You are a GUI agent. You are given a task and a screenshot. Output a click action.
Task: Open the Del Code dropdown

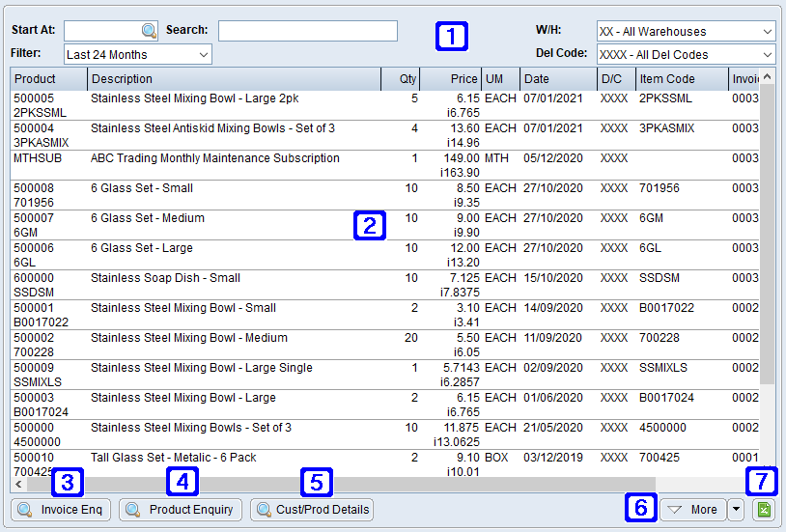[686, 55]
